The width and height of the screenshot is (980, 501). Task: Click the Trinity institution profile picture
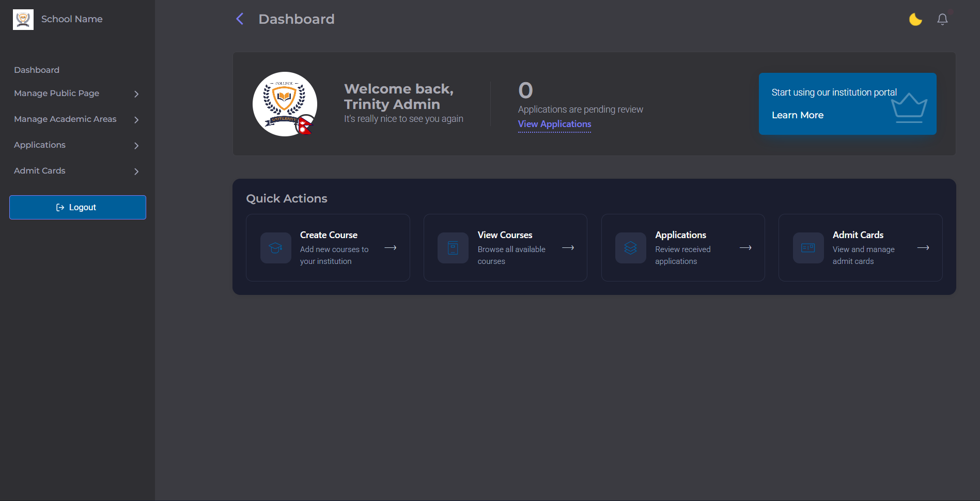pos(285,104)
